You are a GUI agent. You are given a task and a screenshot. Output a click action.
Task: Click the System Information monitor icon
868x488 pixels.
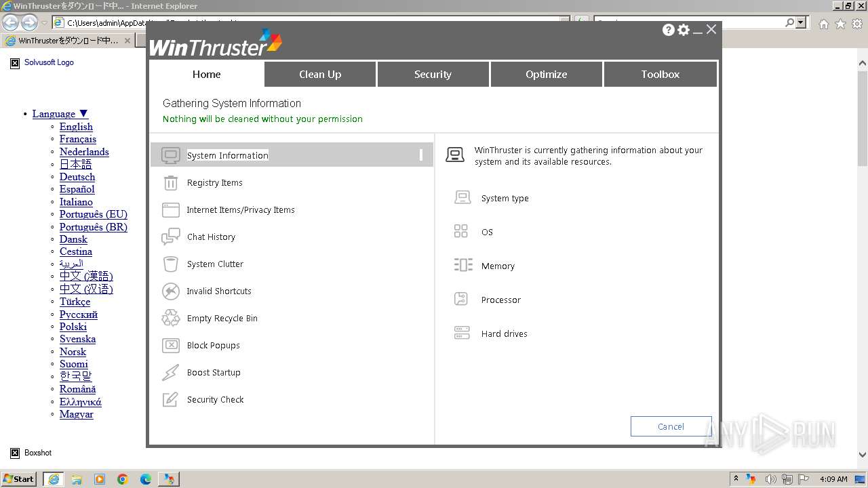[x=171, y=155]
